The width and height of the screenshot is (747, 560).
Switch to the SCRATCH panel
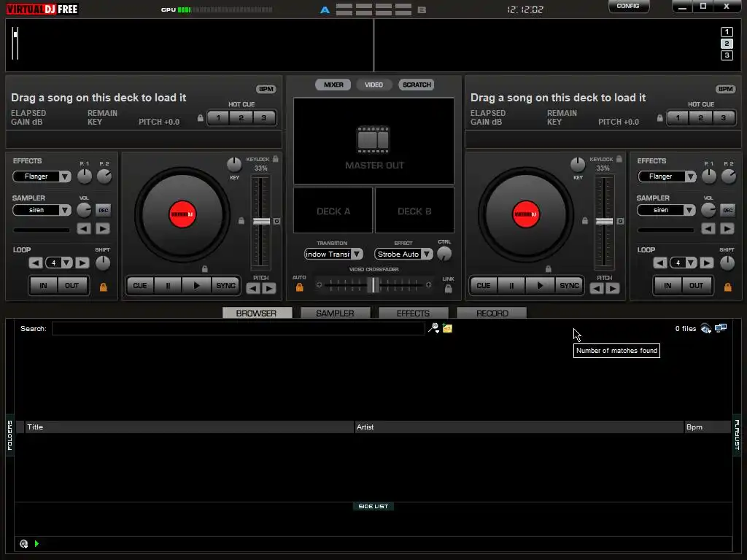(x=417, y=85)
